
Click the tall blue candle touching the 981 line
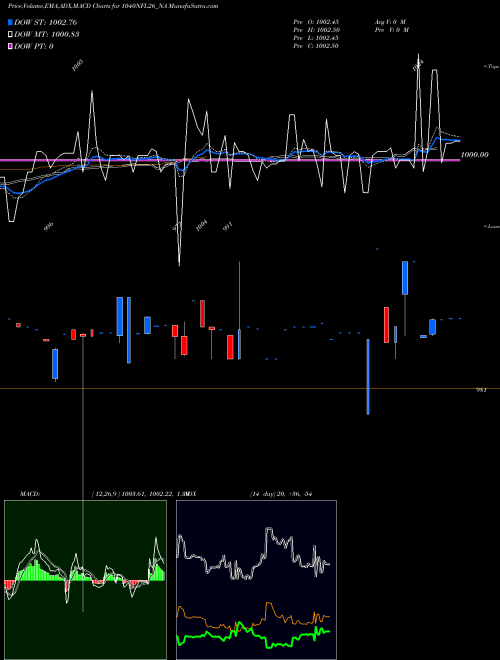368,377
